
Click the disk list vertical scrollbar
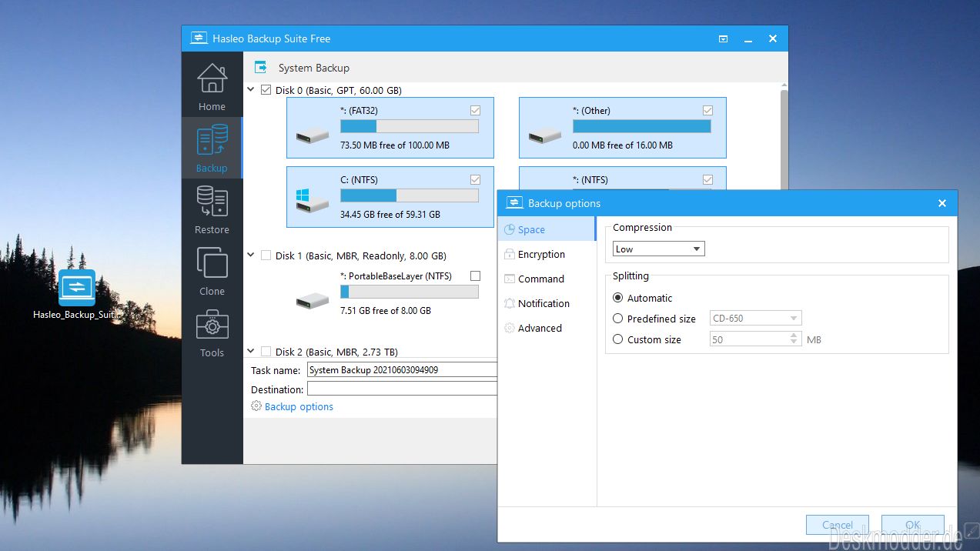784,139
